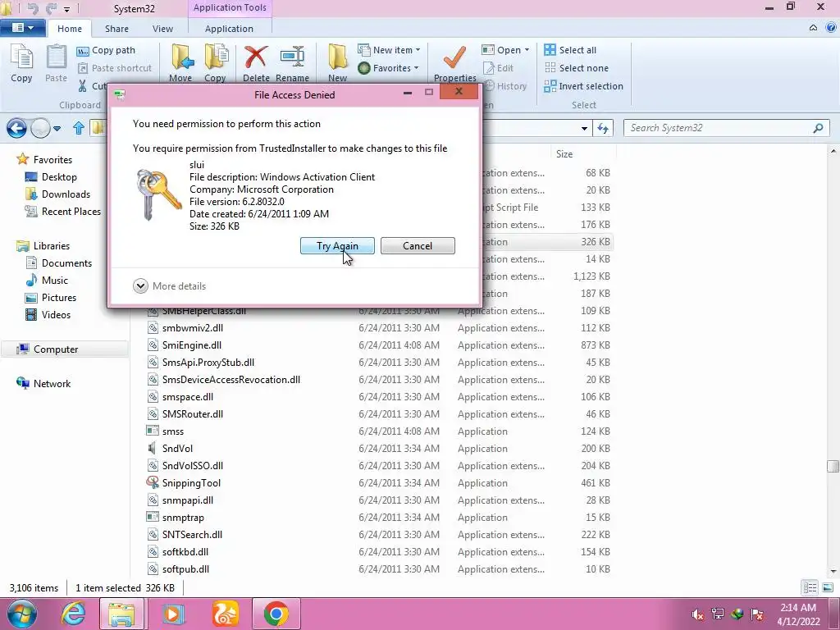Image resolution: width=840 pixels, height=630 pixels.
Task: Click the Properties checkmark icon
Action: (454, 58)
